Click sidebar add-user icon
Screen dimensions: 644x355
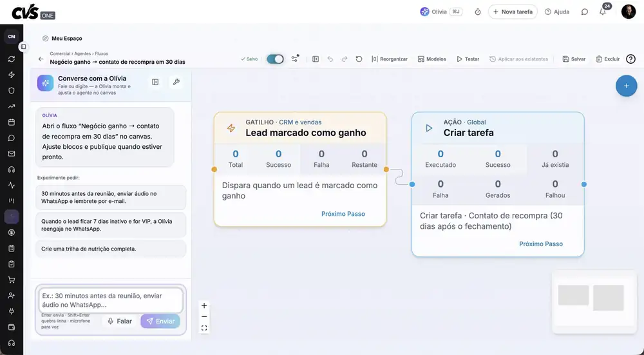tap(12, 296)
